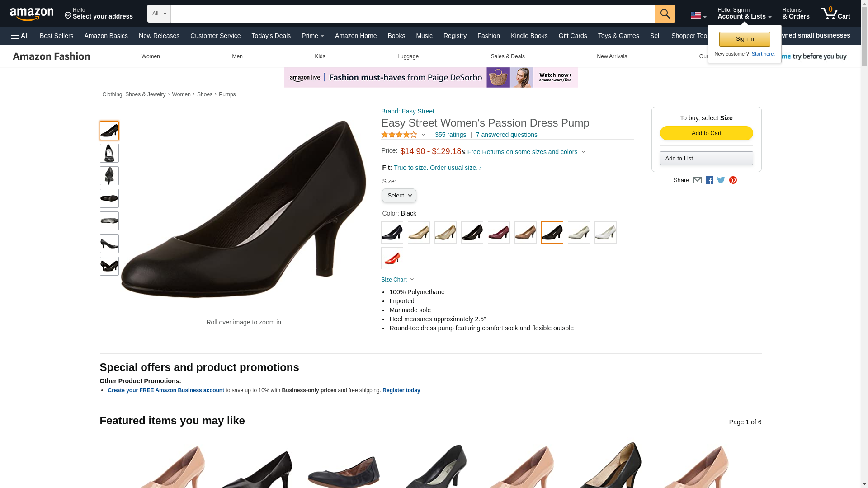
Task: Pick the white shoe color swatch
Action: [x=605, y=233]
